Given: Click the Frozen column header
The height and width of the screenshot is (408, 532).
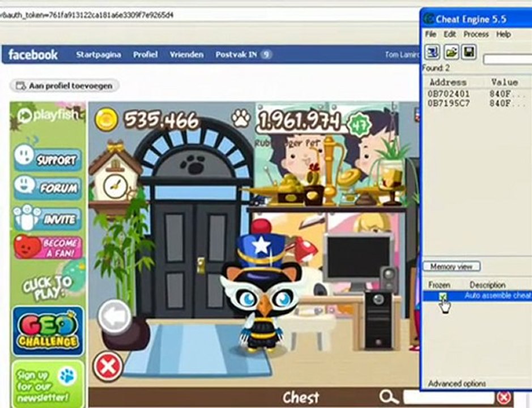Looking at the screenshot, I should 439,285.
